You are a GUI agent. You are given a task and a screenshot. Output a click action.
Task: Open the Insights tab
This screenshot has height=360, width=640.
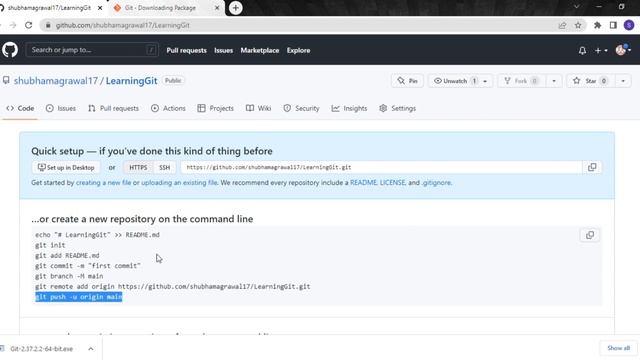click(349, 108)
